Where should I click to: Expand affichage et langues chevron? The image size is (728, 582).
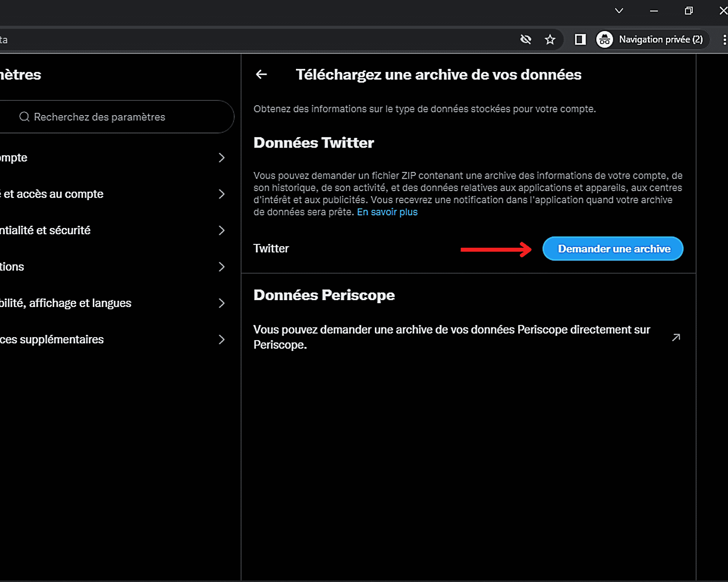tap(221, 303)
